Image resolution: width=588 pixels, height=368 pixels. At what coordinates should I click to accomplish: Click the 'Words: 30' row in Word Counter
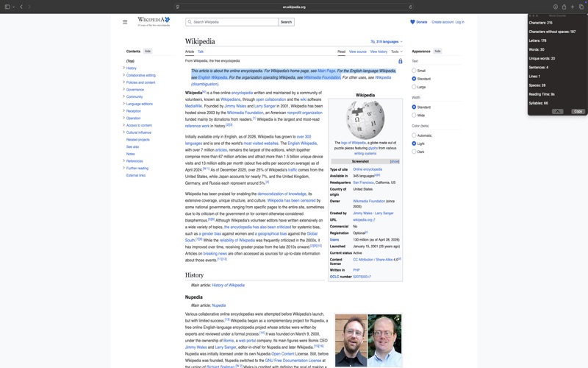click(537, 49)
